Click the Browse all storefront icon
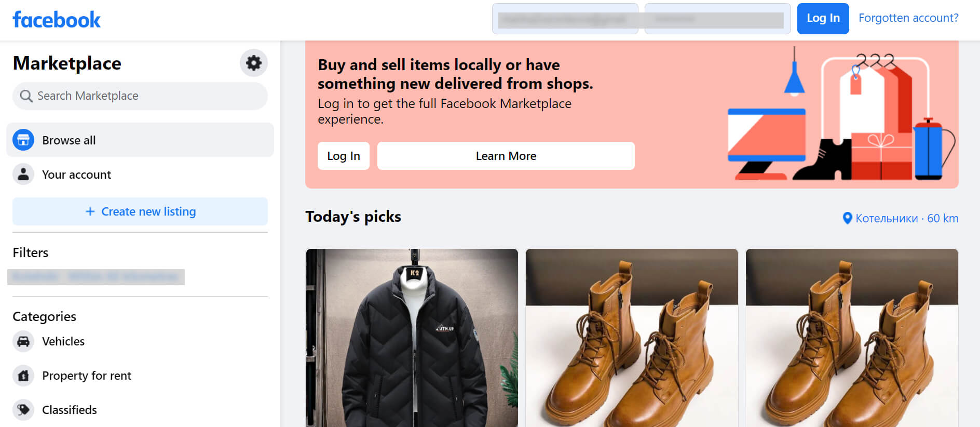The image size is (980, 427). pyautogui.click(x=23, y=140)
